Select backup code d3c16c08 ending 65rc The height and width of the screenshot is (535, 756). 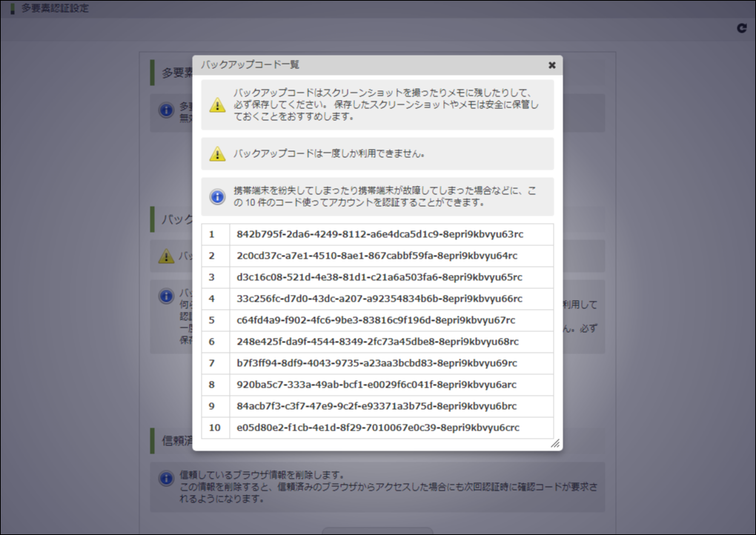[x=379, y=277]
